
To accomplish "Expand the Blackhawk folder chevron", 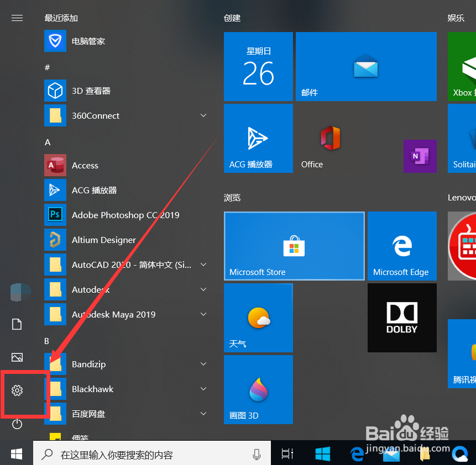I will pos(203,389).
